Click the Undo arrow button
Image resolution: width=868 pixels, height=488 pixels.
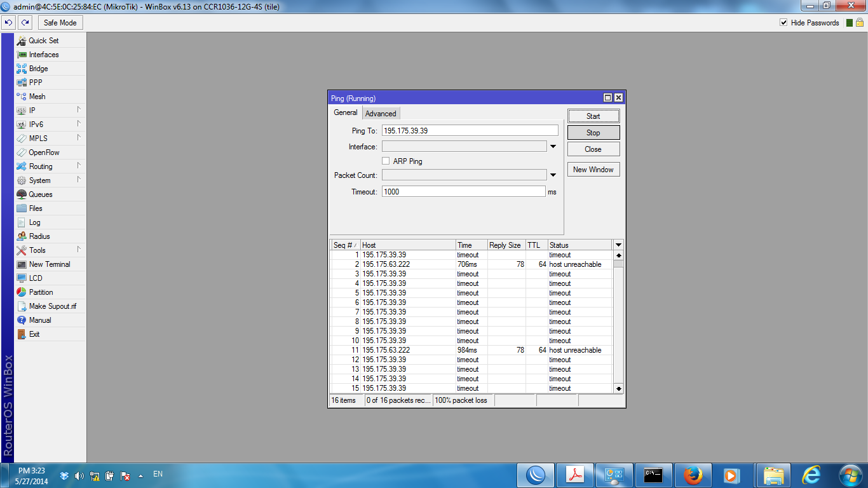(8, 22)
